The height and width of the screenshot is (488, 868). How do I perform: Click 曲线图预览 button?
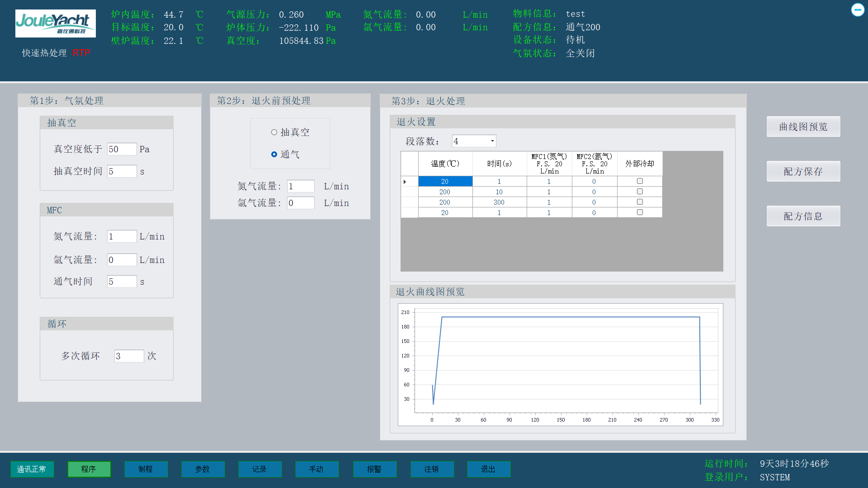[803, 127]
